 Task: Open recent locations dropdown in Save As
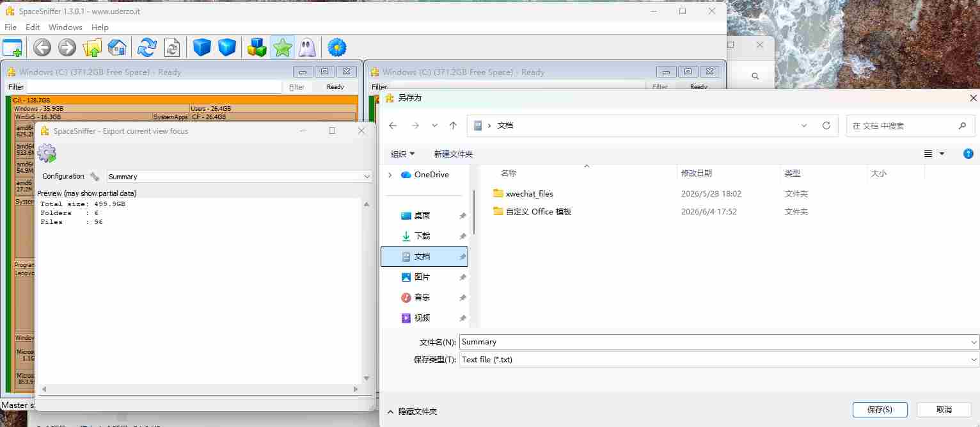[435, 125]
